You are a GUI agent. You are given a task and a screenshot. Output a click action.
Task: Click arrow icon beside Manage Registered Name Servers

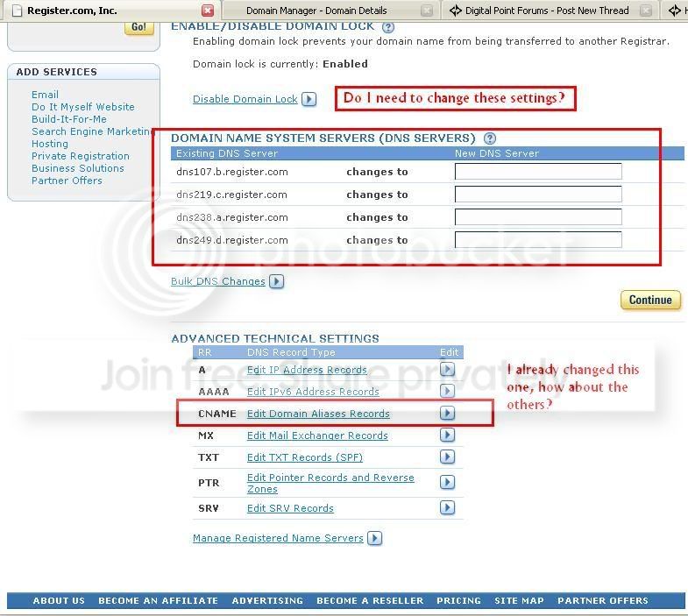tap(375, 538)
